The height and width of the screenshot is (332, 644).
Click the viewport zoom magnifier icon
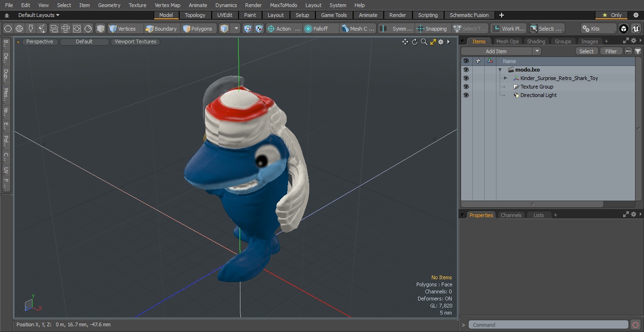pyautogui.click(x=424, y=42)
